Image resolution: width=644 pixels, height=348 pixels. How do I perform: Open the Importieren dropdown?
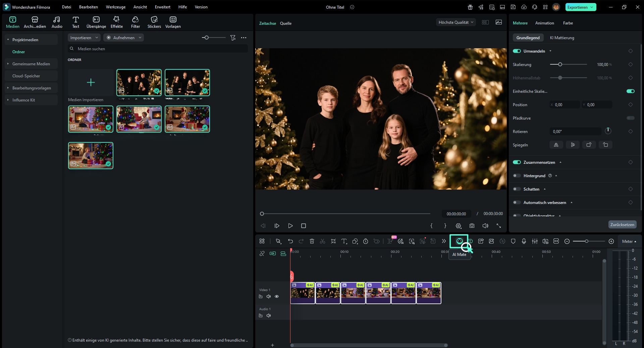(x=84, y=38)
